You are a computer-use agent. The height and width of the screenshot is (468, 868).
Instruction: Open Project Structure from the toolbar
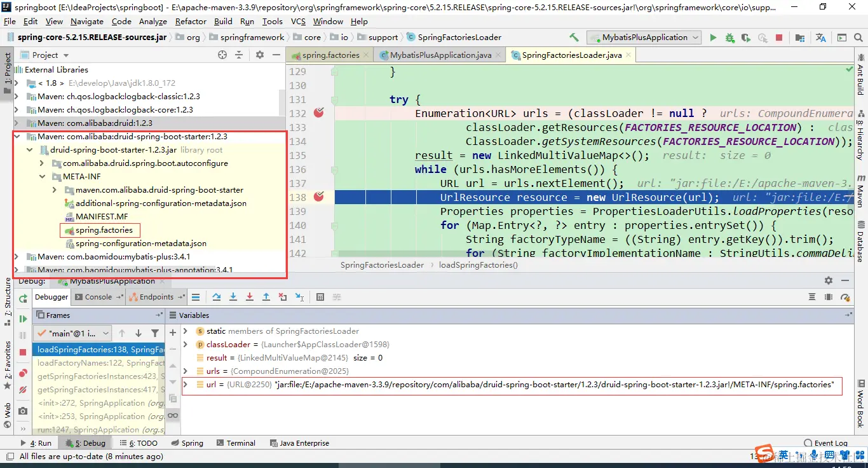(x=799, y=38)
